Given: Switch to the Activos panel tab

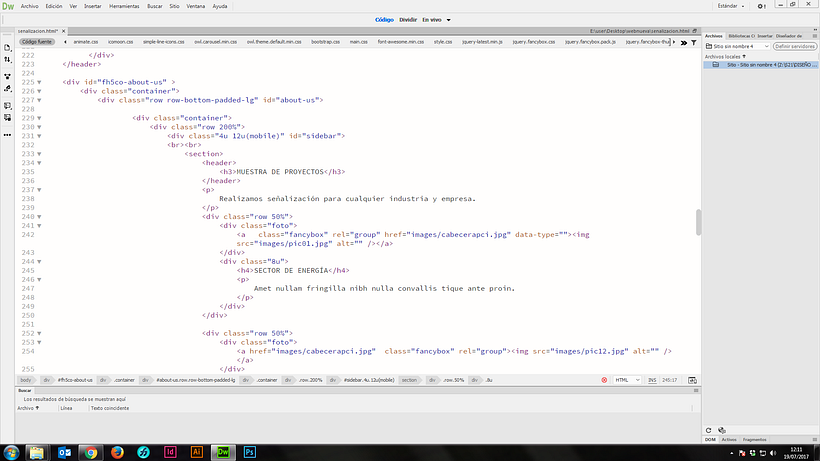Looking at the screenshot, I should 728,440.
